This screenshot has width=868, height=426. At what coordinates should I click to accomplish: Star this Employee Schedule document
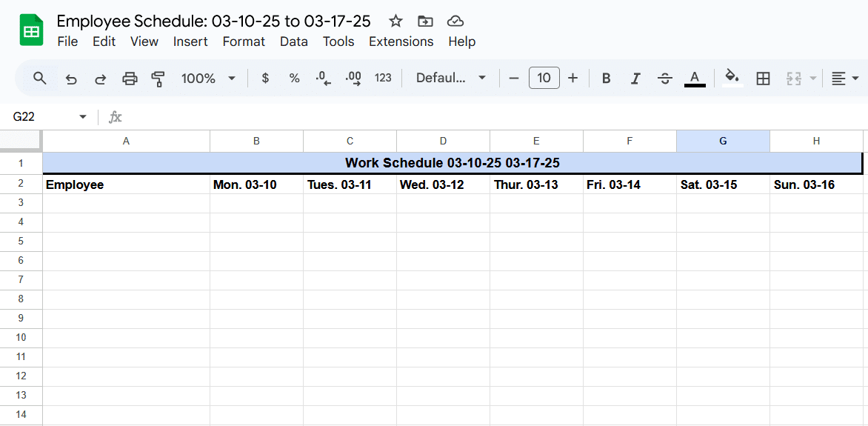[x=395, y=21]
